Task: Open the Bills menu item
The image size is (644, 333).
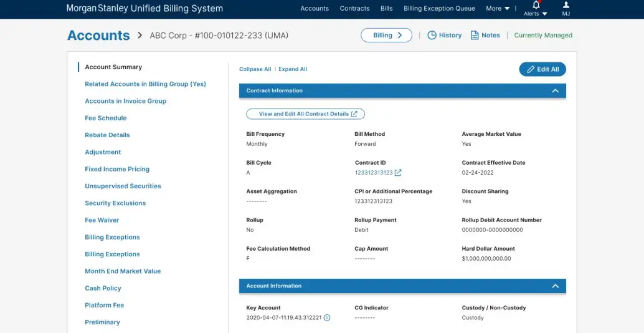Action: [x=387, y=8]
